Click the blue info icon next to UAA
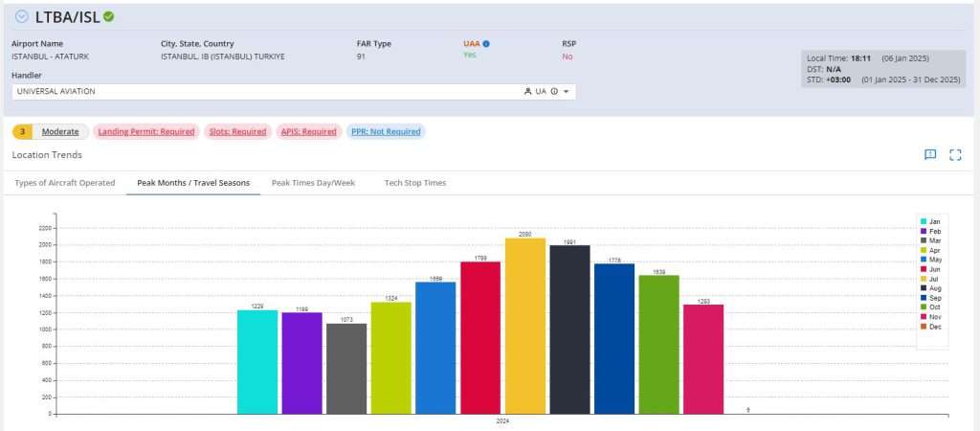 [x=486, y=43]
